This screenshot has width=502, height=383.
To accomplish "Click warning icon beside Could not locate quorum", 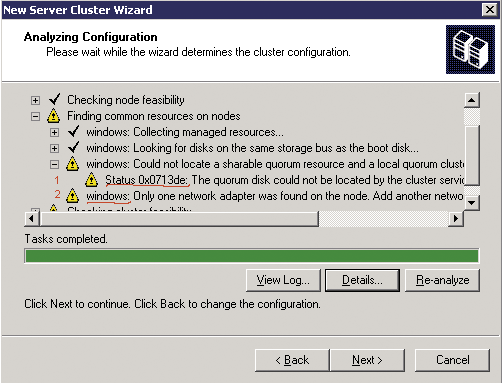I will click(72, 164).
